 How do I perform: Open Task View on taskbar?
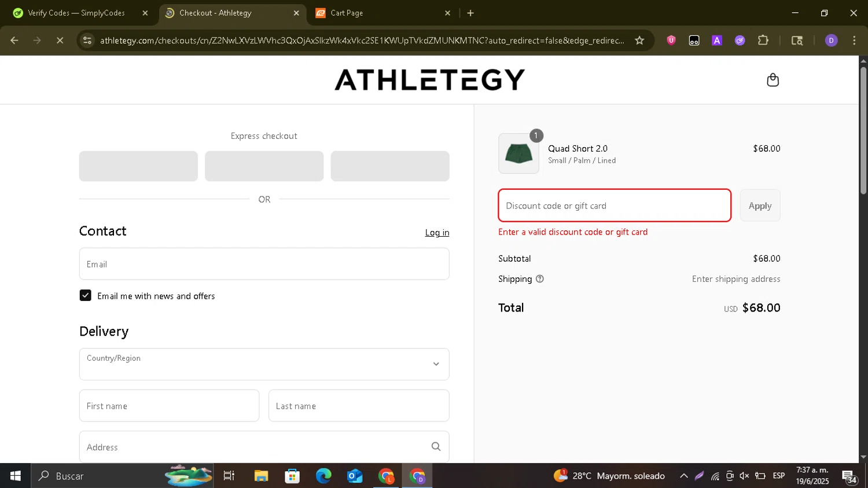(229, 476)
